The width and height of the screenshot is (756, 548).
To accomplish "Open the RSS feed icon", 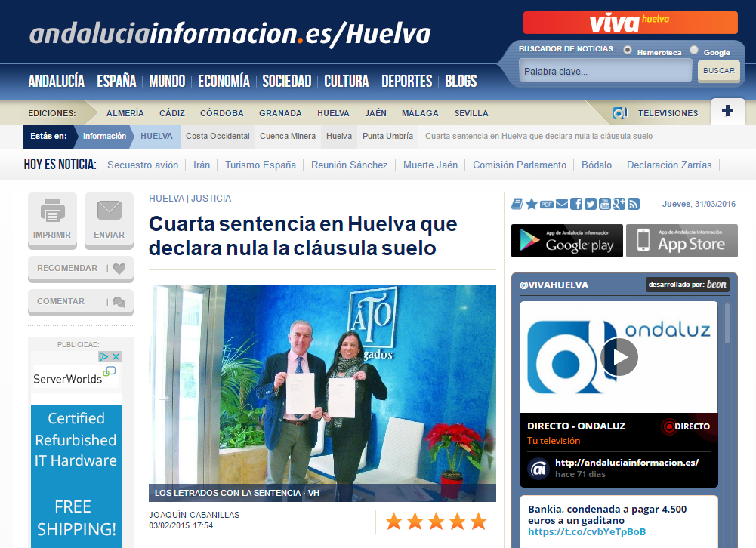I will [634, 204].
